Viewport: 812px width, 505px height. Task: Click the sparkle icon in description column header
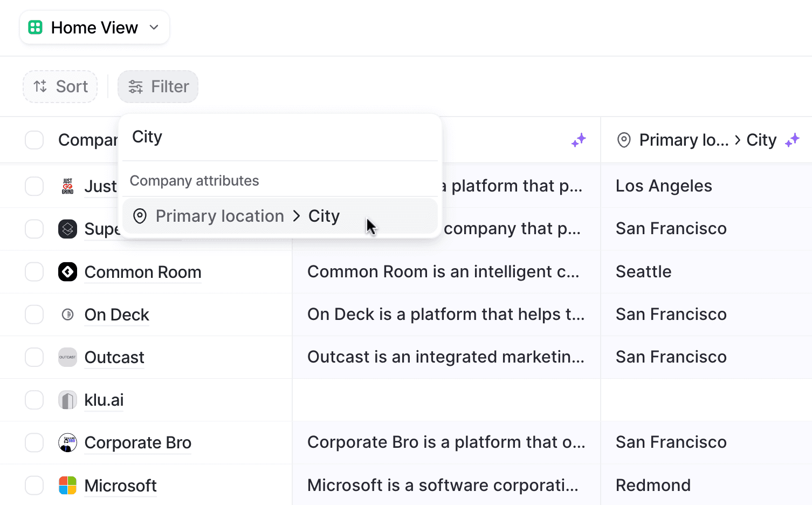(579, 140)
